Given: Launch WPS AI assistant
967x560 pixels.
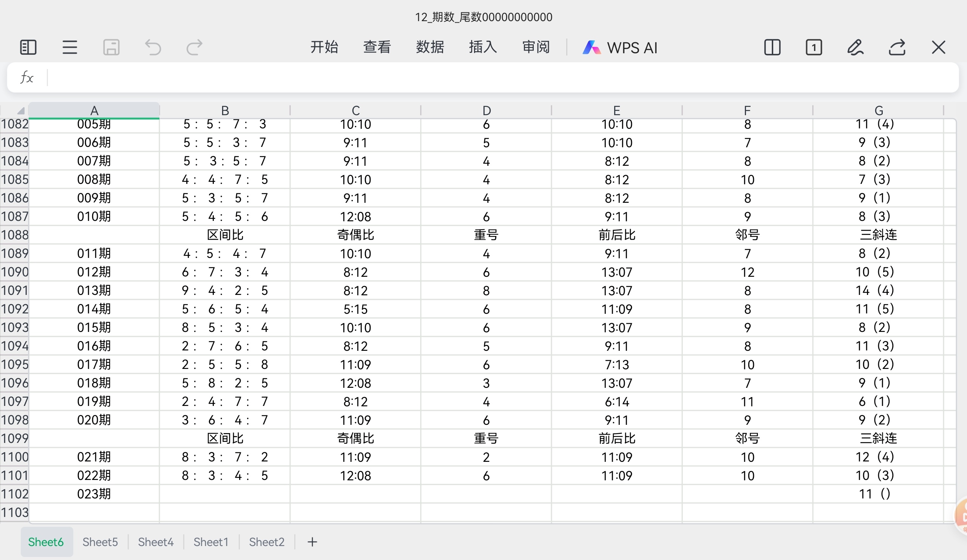Looking at the screenshot, I should (x=620, y=48).
